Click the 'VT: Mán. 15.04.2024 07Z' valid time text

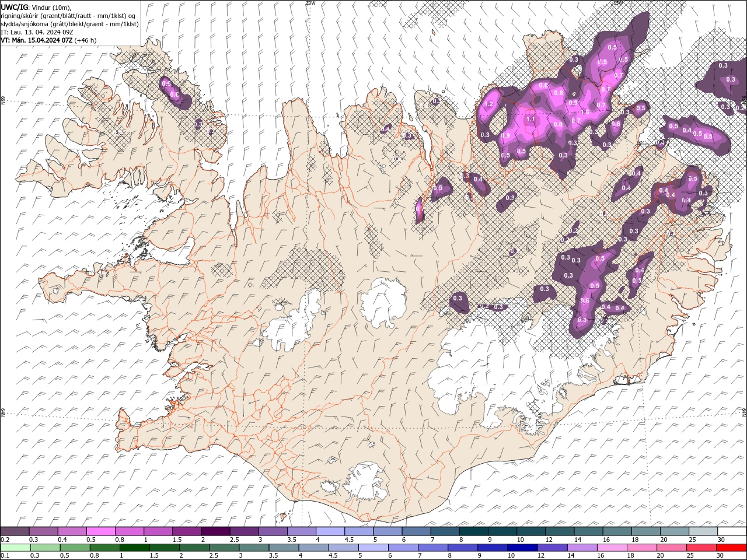click(37, 40)
